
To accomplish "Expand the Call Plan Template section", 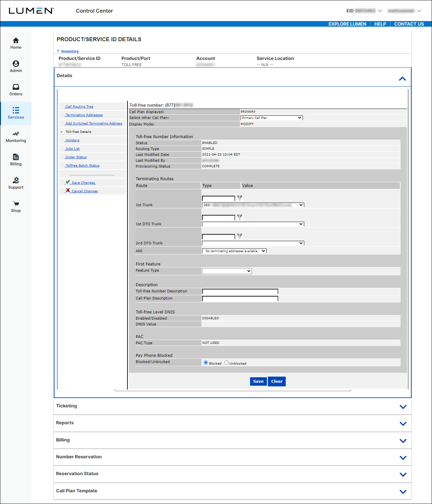I will (x=403, y=492).
